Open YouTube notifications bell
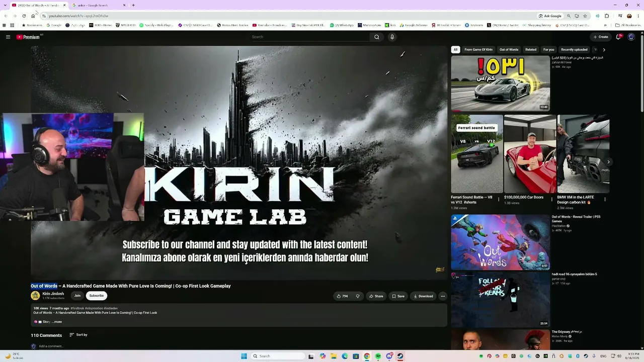The height and width of the screenshot is (362, 644). [618, 37]
